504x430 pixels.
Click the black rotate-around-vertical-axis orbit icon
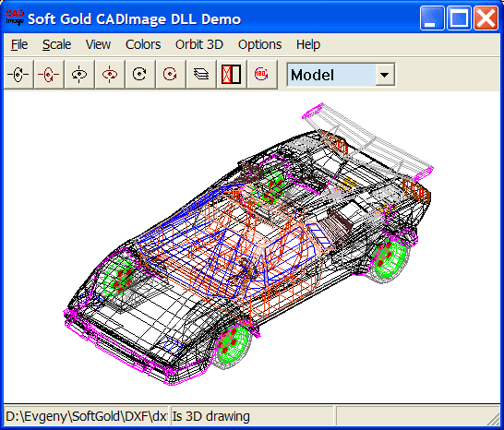(x=79, y=75)
